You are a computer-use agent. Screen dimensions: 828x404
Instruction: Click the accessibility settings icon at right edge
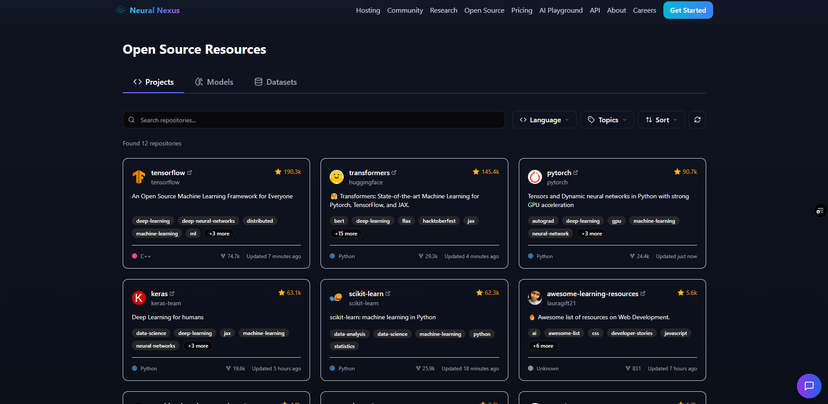tap(820, 211)
